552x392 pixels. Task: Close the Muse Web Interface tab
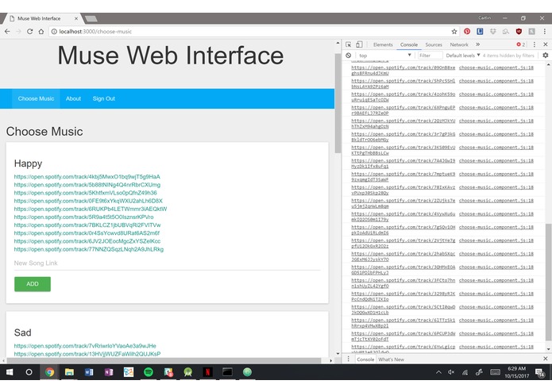76,18
